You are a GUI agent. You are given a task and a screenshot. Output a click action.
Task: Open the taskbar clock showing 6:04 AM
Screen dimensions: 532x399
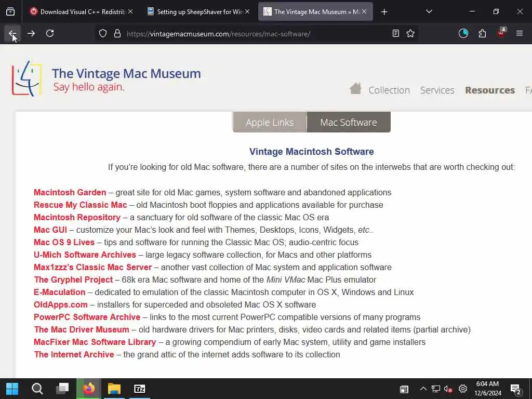point(487,389)
